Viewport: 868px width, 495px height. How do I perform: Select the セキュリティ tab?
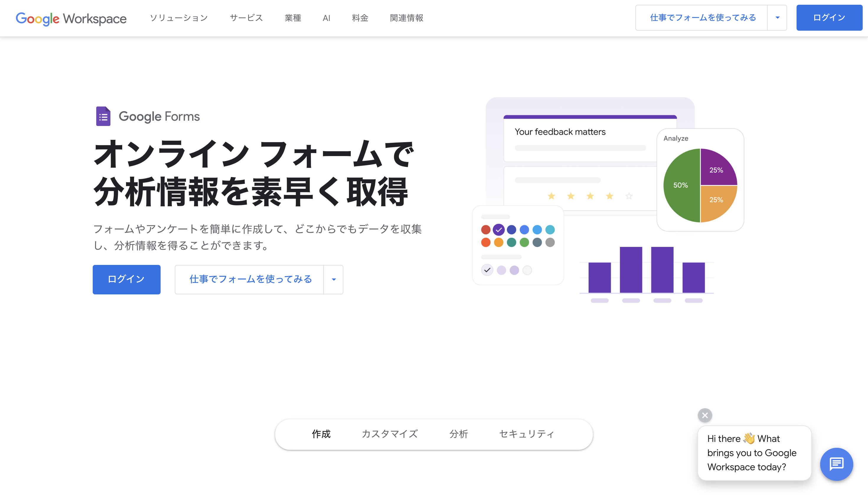pos(526,434)
